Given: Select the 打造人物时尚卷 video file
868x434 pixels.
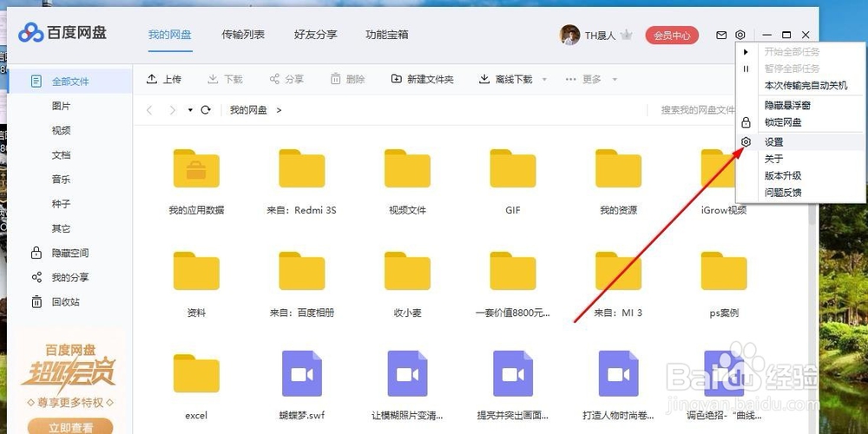Looking at the screenshot, I should (x=618, y=373).
